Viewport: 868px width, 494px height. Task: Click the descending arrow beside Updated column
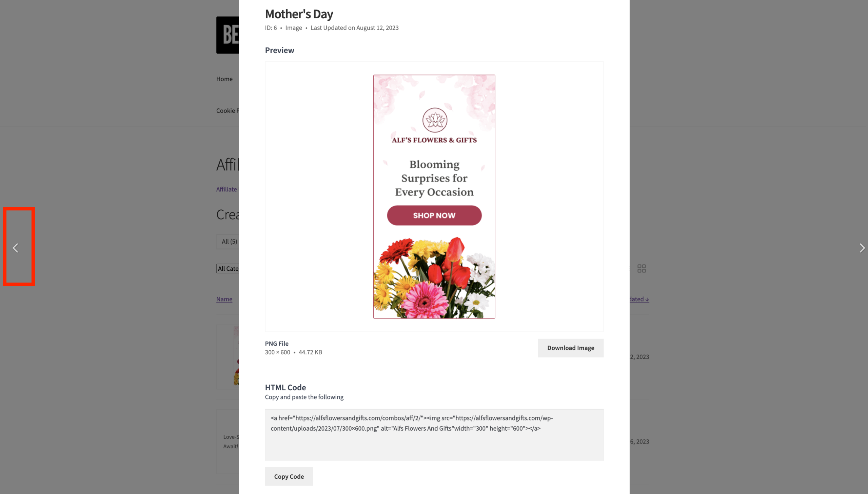[647, 299]
